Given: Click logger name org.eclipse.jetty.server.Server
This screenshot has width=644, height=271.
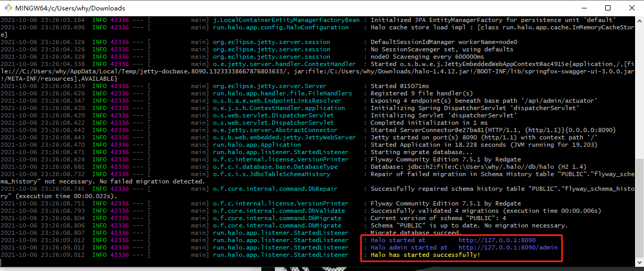Looking at the screenshot, I should point(270,86).
